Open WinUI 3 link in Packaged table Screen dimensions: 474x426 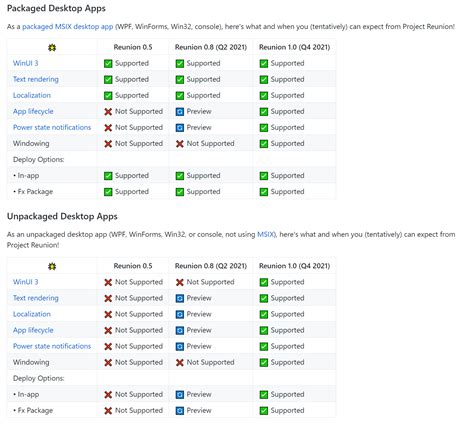pyautogui.click(x=26, y=63)
